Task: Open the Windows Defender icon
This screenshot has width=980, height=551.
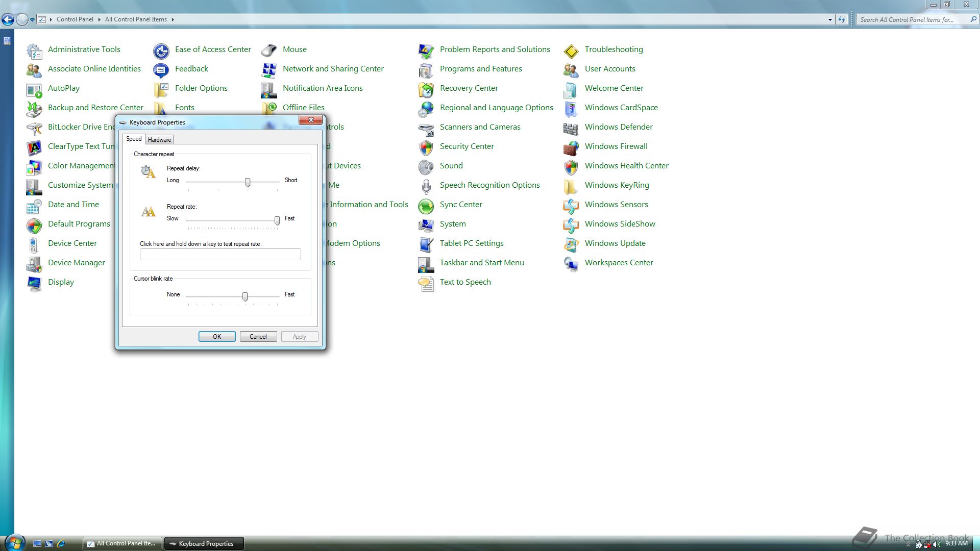Action: [571, 128]
